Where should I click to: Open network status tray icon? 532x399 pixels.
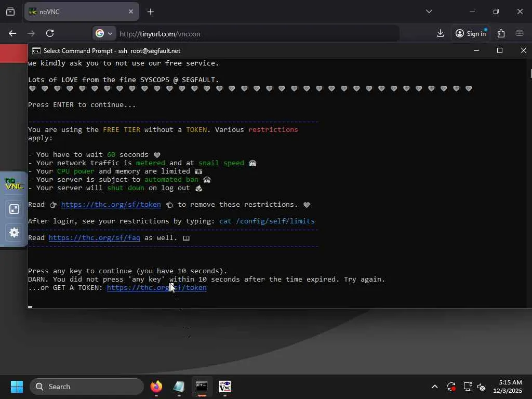pos(468,387)
